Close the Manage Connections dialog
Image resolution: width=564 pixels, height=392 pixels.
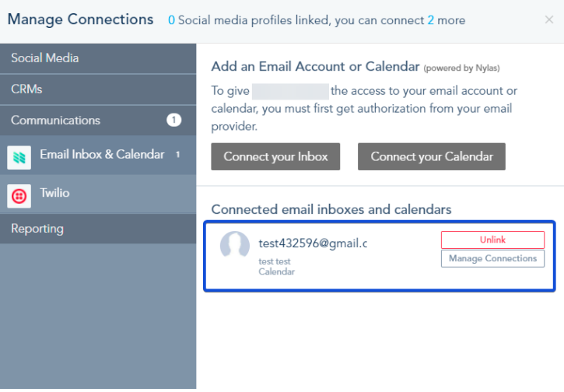point(549,19)
